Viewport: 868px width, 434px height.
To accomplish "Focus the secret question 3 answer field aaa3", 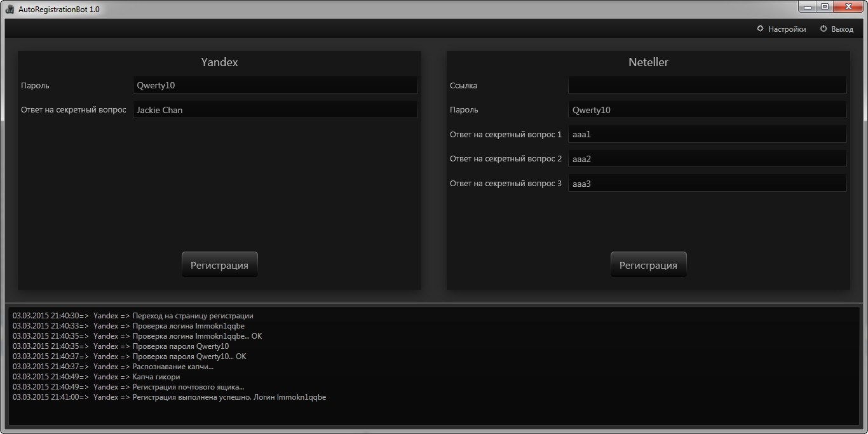I will (x=707, y=184).
